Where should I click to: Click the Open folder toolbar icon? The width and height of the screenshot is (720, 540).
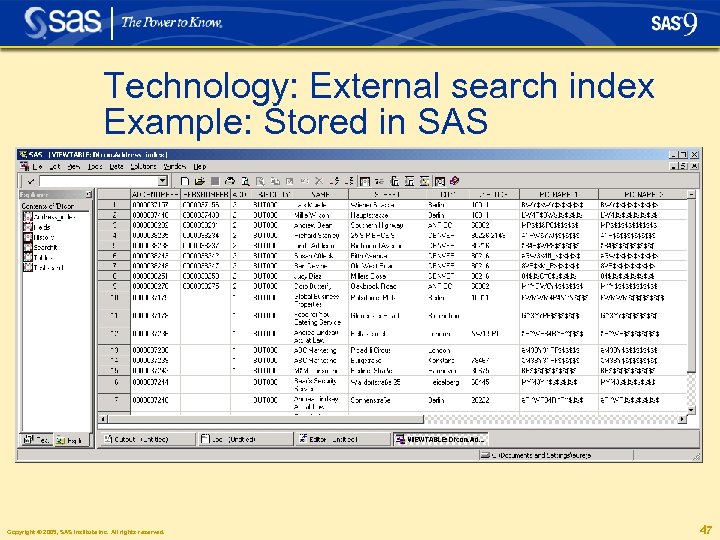pyautogui.click(x=199, y=181)
